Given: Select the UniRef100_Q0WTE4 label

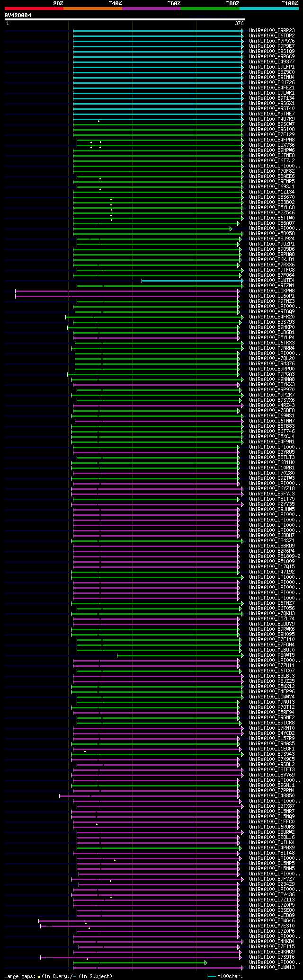Looking at the screenshot, I should (272, 281).
